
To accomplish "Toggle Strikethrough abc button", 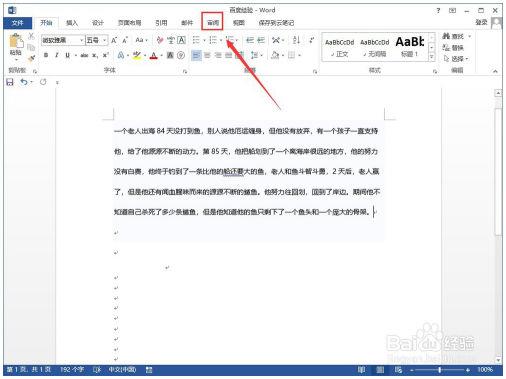I will (84, 55).
